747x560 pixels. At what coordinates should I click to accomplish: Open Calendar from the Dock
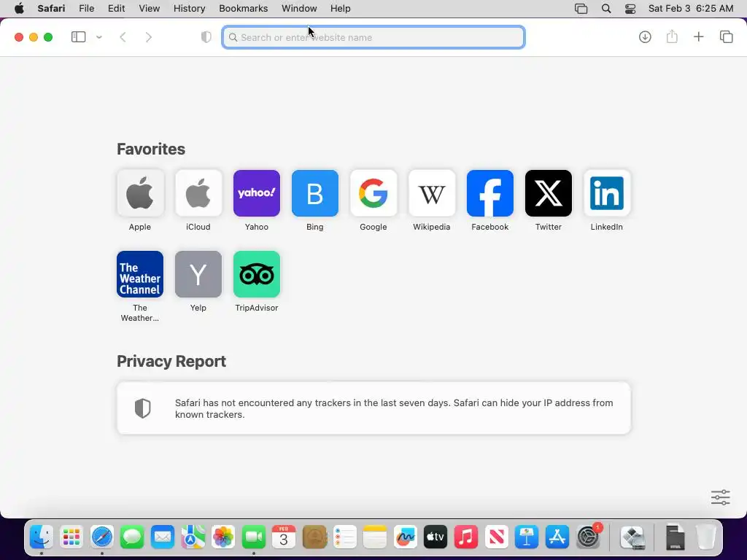click(x=284, y=537)
